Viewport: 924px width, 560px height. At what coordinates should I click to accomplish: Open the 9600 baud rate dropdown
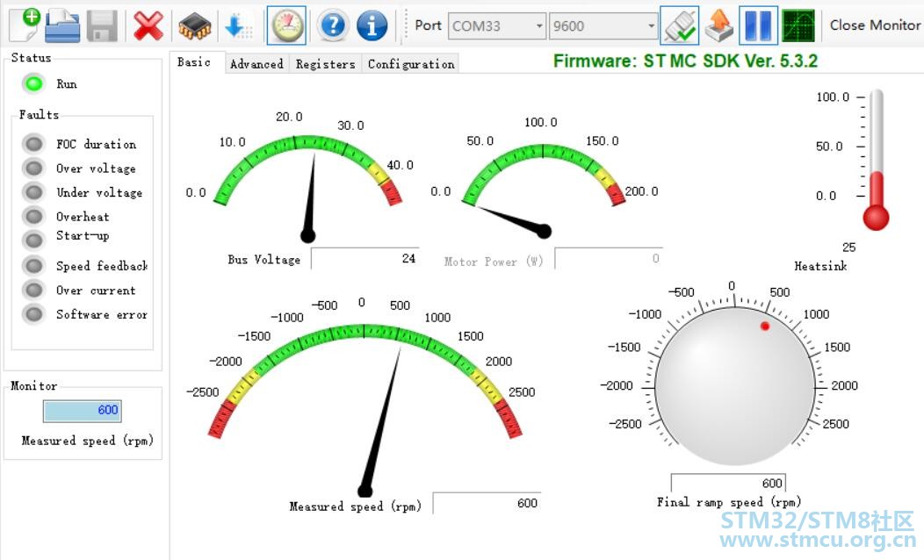[603, 26]
